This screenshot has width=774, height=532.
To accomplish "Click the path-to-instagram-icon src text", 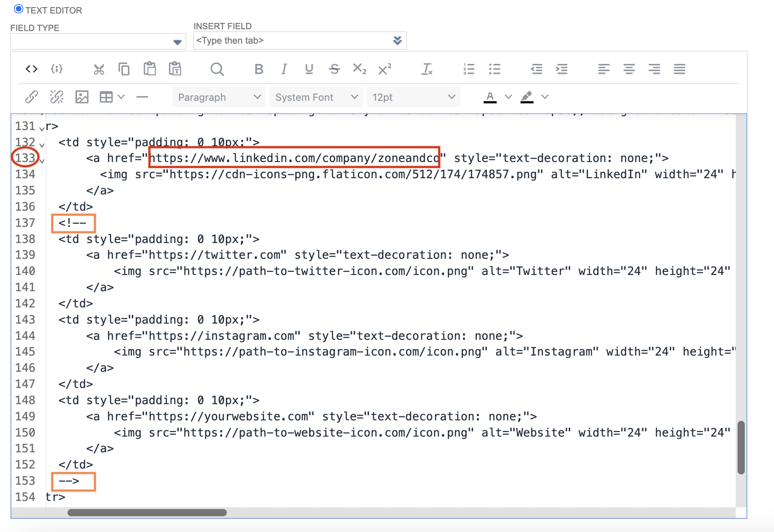I will click(x=332, y=352).
